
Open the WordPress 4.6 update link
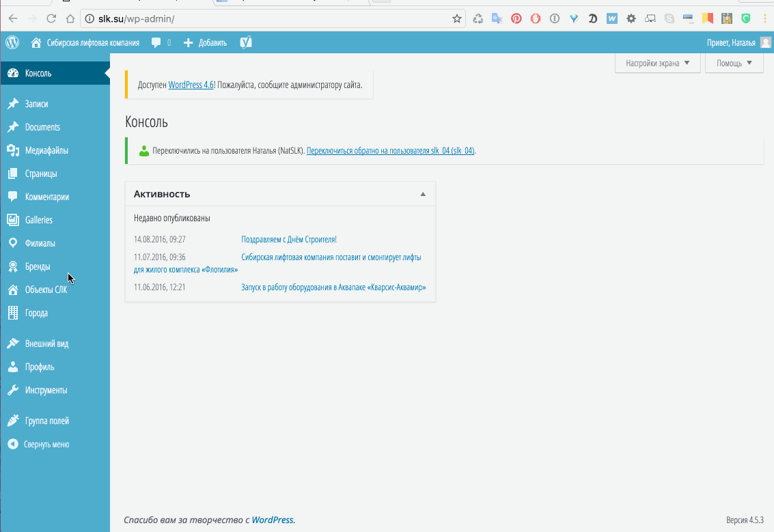[x=191, y=85]
